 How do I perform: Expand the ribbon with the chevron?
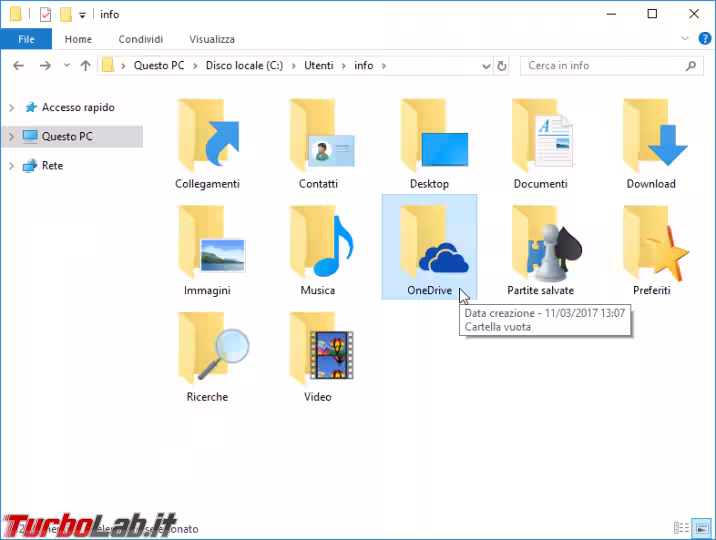tap(684, 39)
